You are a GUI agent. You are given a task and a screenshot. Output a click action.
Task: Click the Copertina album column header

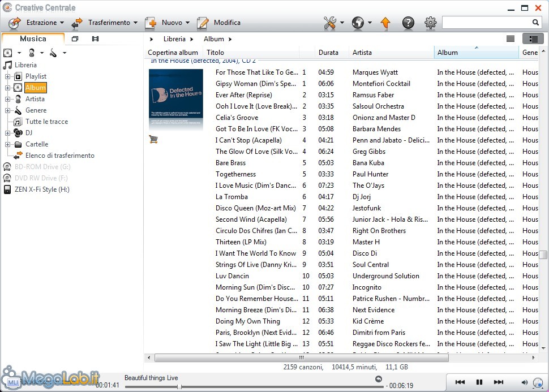(173, 53)
